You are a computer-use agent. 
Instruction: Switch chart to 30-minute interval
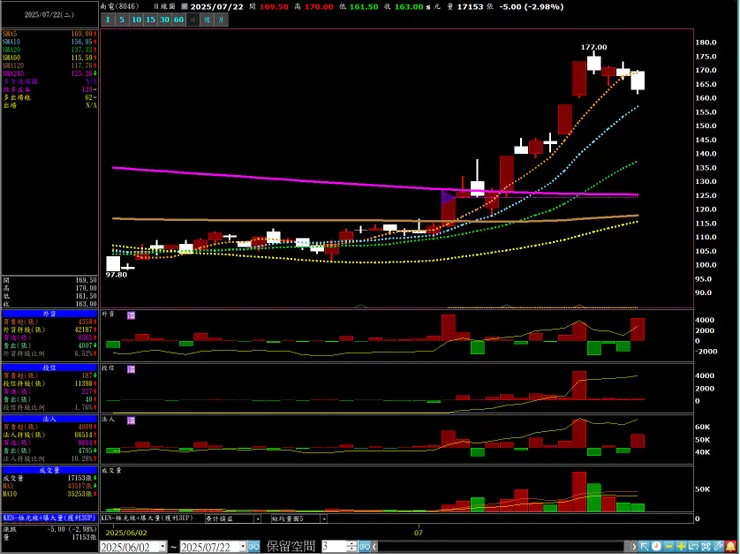coord(164,20)
